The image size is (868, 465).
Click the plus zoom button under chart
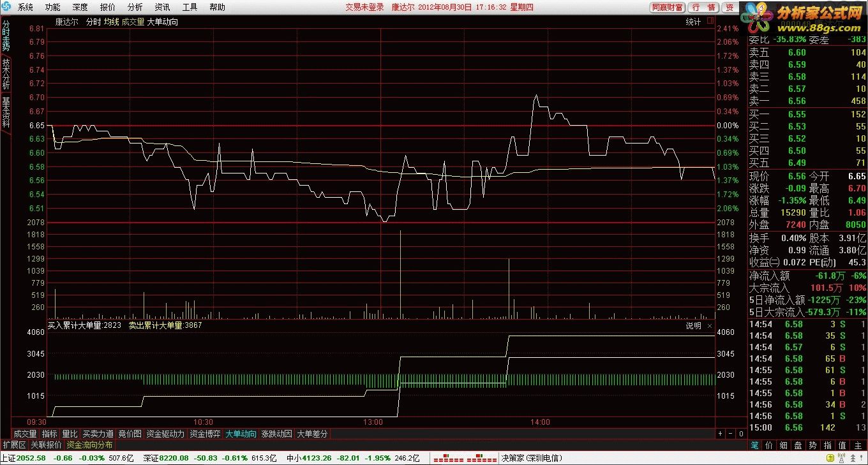coord(721,434)
